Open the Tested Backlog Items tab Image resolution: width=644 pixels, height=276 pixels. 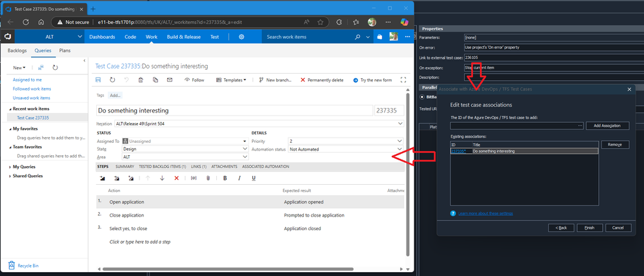coord(162,167)
